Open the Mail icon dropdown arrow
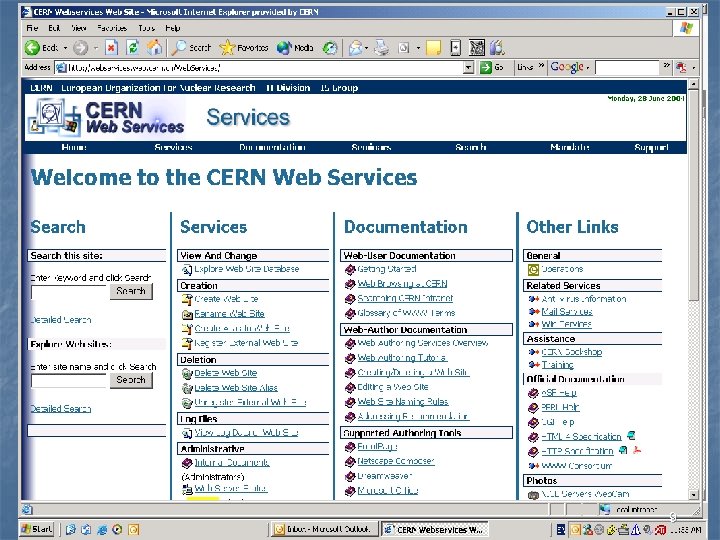The image size is (720, 540). pyautogui.click(x=366, y=48)
